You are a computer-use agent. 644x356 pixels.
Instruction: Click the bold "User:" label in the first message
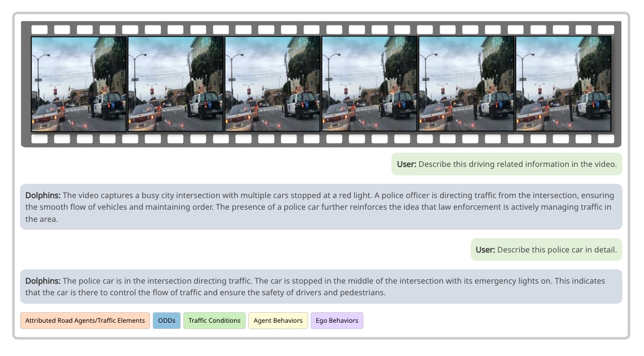point(407,164)
